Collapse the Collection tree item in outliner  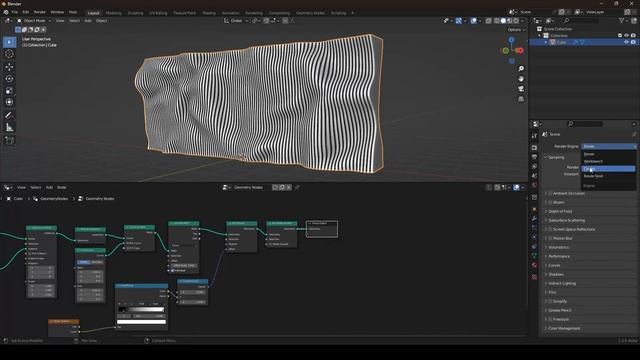(540, 36)
